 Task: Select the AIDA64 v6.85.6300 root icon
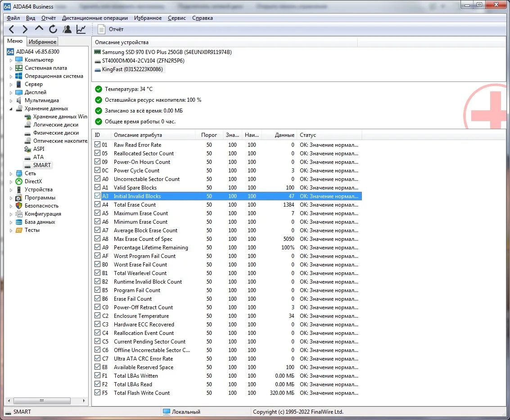click(10, 52)
